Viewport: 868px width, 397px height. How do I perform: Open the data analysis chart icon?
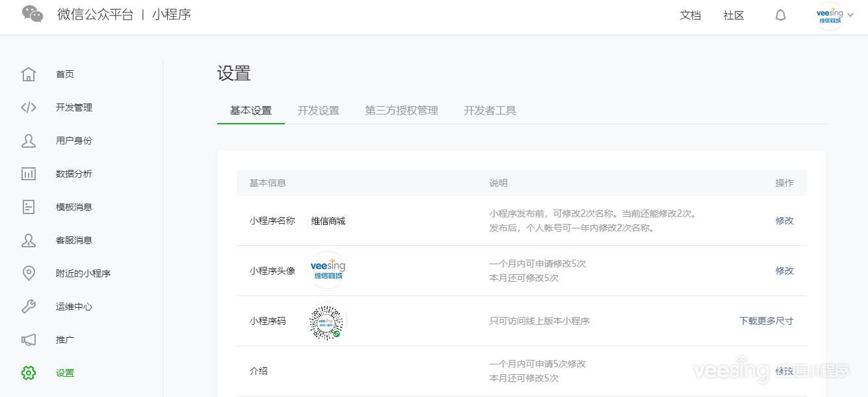tap(29, 174)
